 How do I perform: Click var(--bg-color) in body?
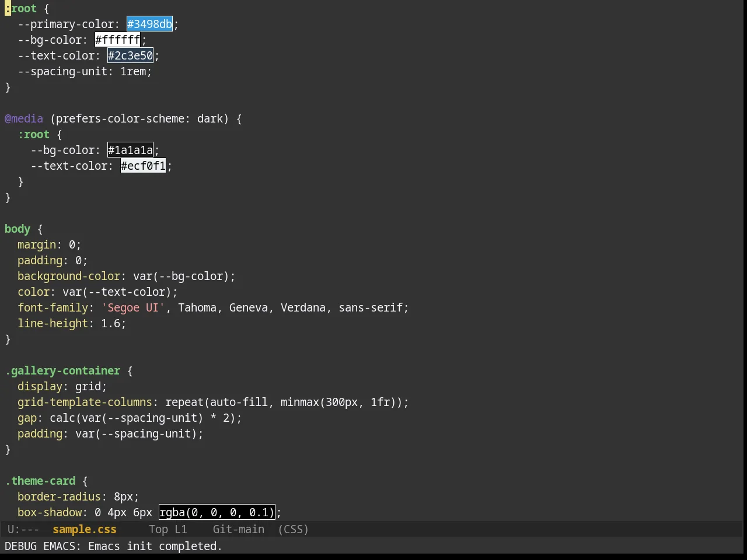181,276
